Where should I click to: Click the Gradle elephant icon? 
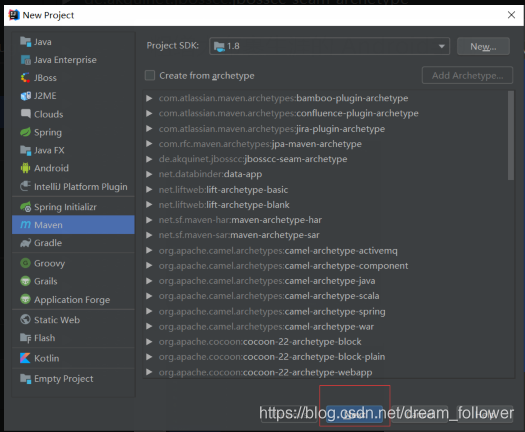pyautogui.click(x=25, y=243)
